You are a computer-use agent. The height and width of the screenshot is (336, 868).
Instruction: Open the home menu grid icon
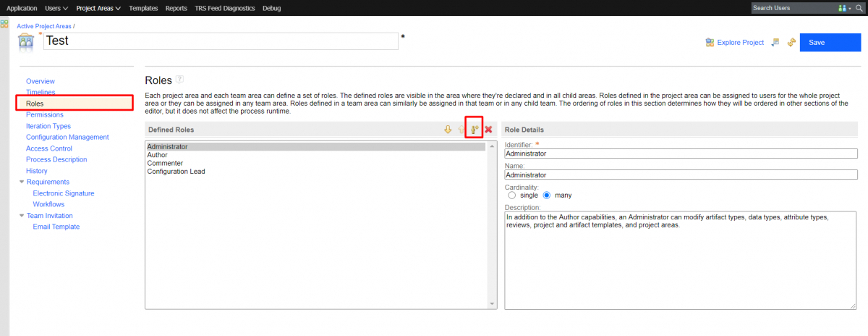pos(4,24)
